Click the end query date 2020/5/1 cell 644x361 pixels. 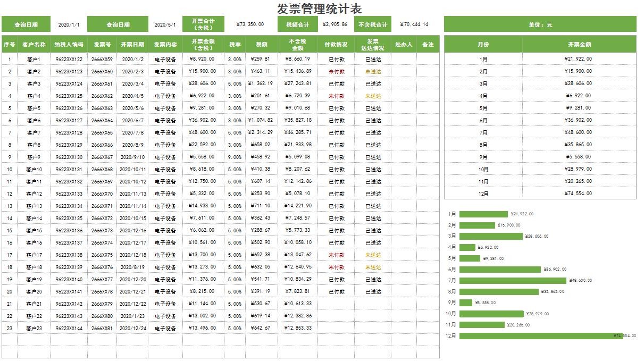[x=165, y=24]
